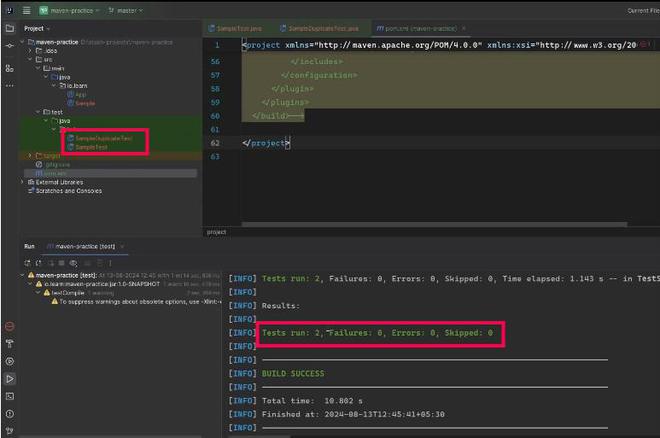Click warning icon beside testCompile node
660x438 pixels.
(x=47, y=293)
